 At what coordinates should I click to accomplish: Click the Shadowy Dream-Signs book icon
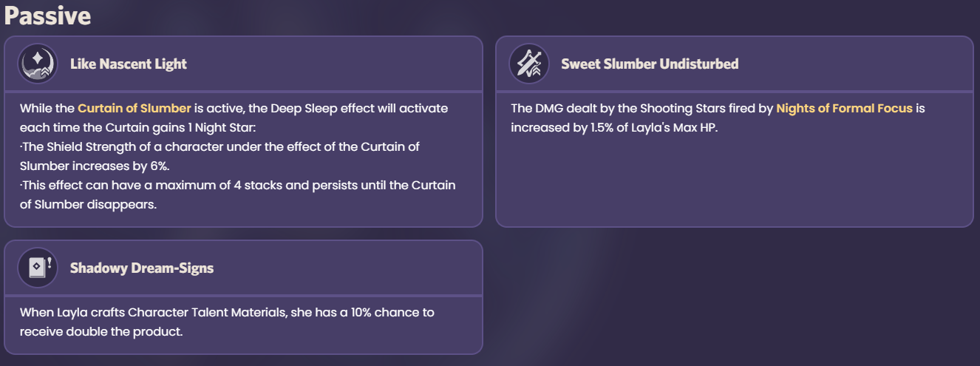38,268
